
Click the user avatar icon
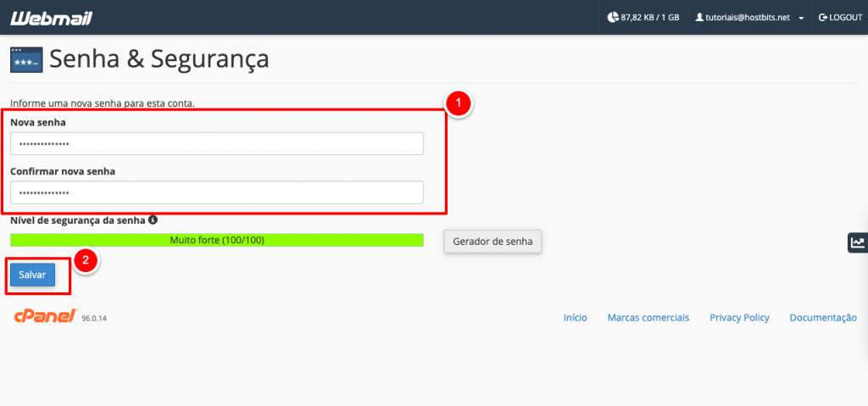tap(699, 18)
